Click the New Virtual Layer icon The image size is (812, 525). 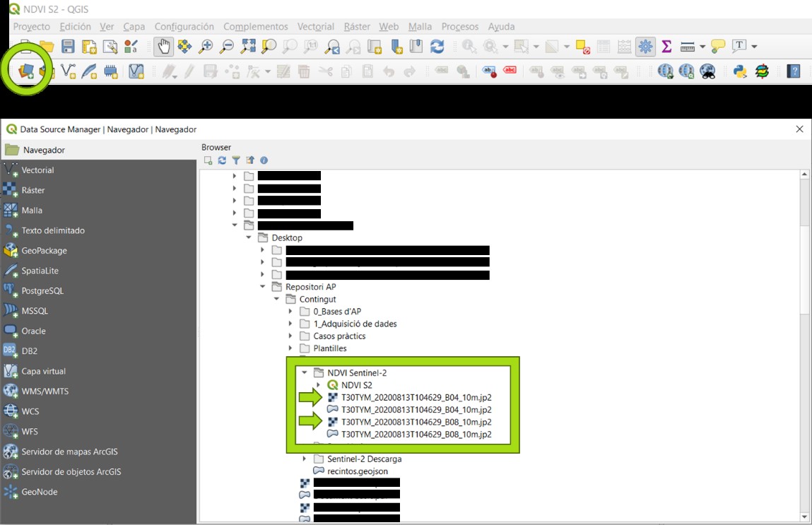pyautogui.click(x=136, y=71)
